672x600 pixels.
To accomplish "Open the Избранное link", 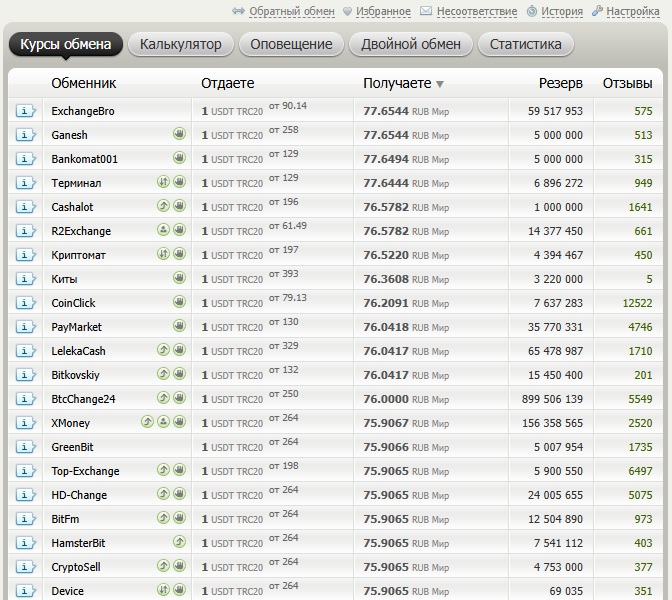I will pyautogui.click(x=383, y=11).
